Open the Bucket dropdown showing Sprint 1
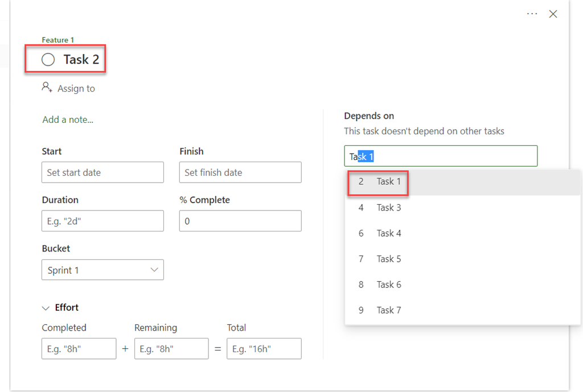The height and width of the screenshot is (392, 583). 102,270
